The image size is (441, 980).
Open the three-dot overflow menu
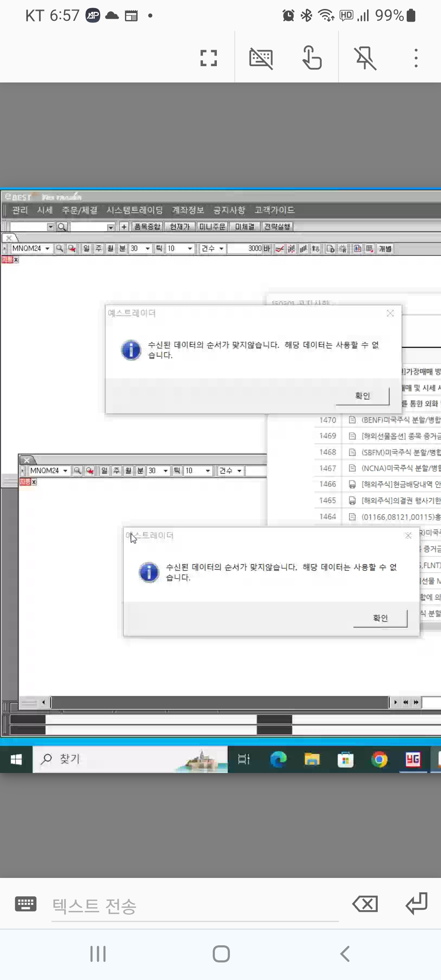click(416, 58)
